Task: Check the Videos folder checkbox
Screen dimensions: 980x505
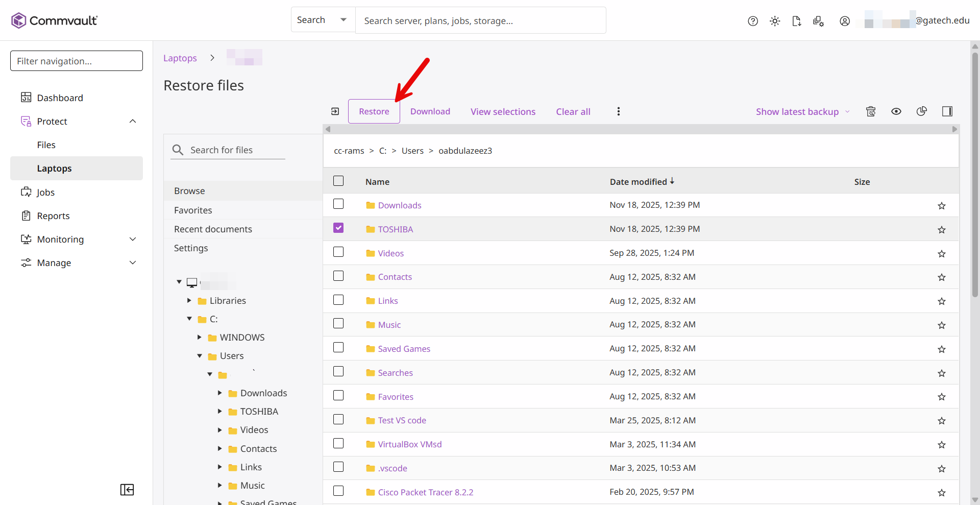Action: [x=338, y=252]
